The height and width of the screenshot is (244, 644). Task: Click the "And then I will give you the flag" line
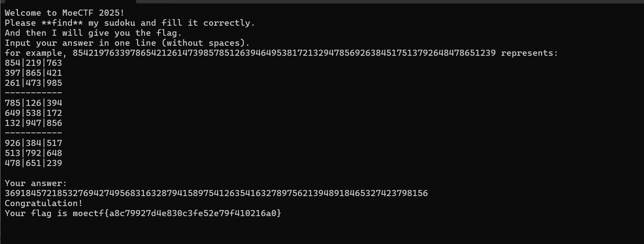click(x=93, y=33)
